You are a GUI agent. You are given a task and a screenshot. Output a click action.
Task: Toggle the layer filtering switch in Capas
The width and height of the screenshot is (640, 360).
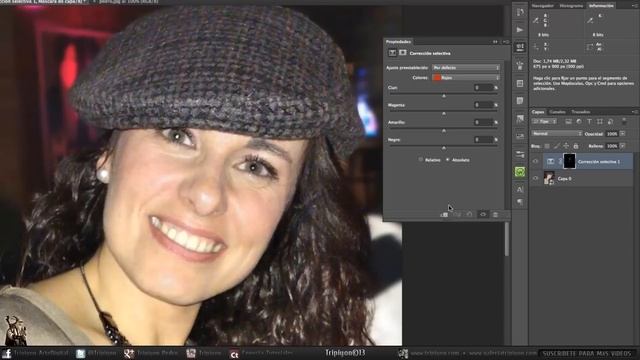tap(624, 122)
